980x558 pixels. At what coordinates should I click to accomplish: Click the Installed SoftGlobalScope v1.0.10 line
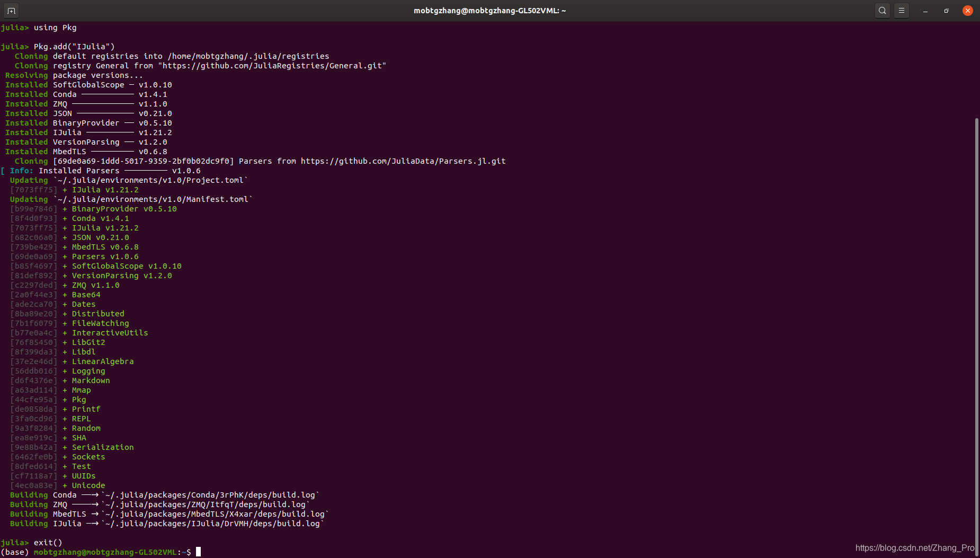tap(88, 85)
